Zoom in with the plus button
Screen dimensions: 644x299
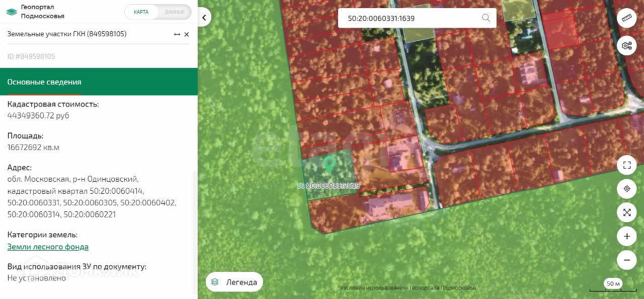point(627,236)
